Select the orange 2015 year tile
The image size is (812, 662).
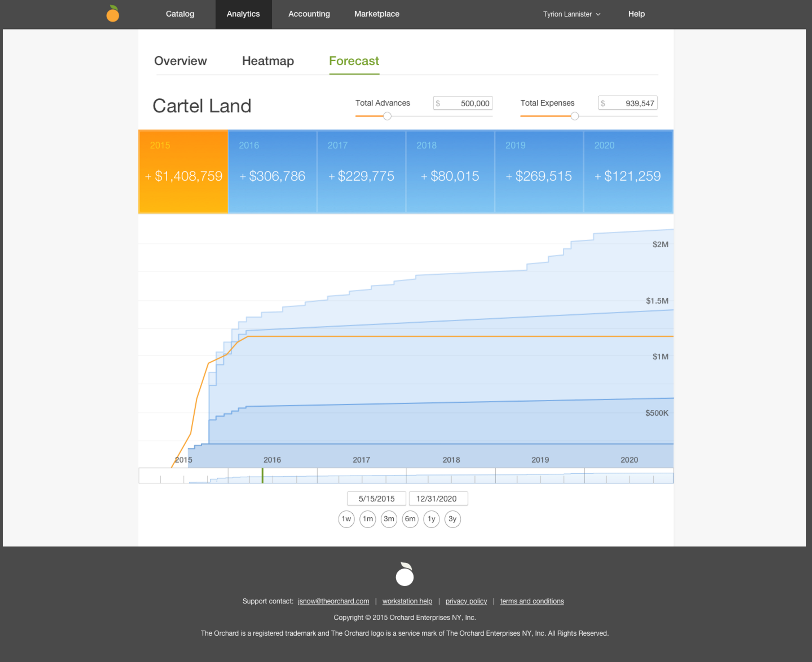183,172
